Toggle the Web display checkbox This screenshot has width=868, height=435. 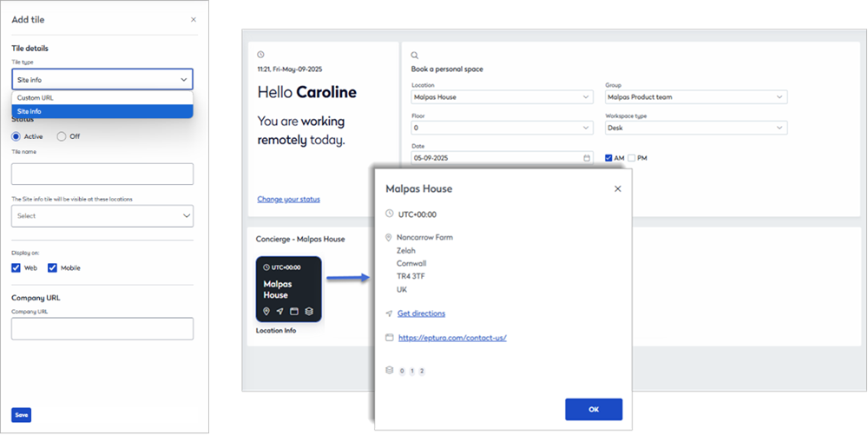point(16,268)
